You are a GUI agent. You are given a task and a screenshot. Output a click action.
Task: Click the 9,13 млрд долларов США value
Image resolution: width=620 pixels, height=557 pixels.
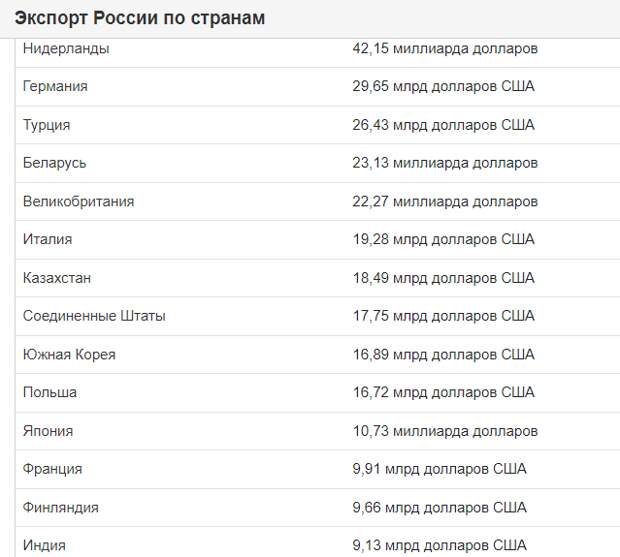pos(439,545)
